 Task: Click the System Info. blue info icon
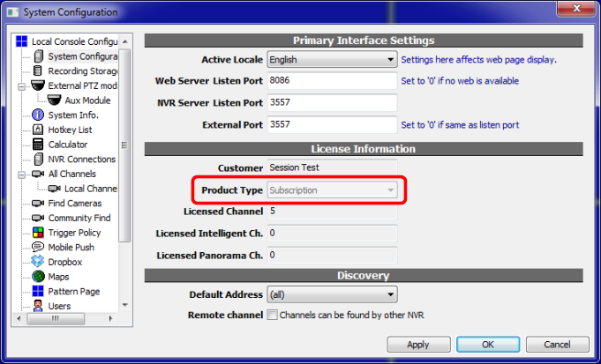(x=38, y=115)
